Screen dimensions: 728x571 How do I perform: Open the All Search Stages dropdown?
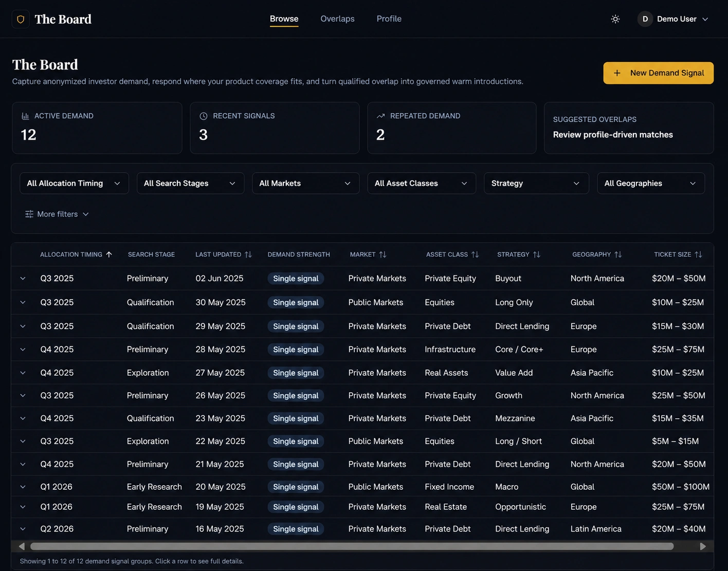point(190,183)
